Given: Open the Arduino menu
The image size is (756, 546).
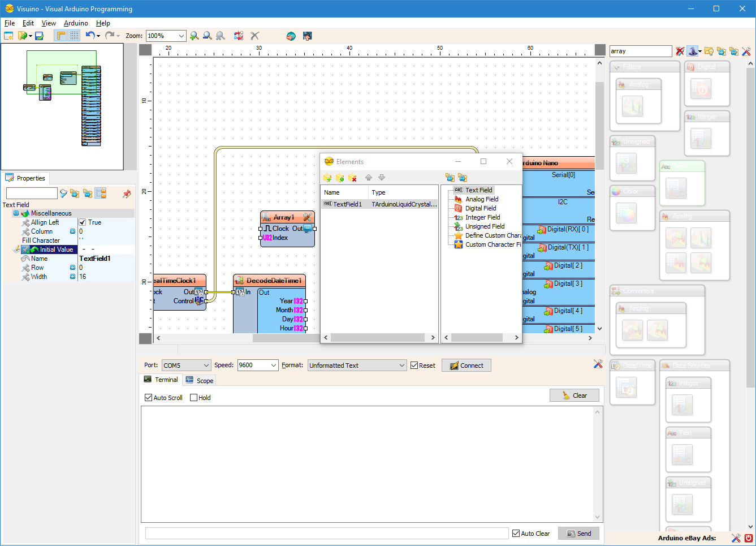Looking at the screenshot, I should click(x=76, y=23).
